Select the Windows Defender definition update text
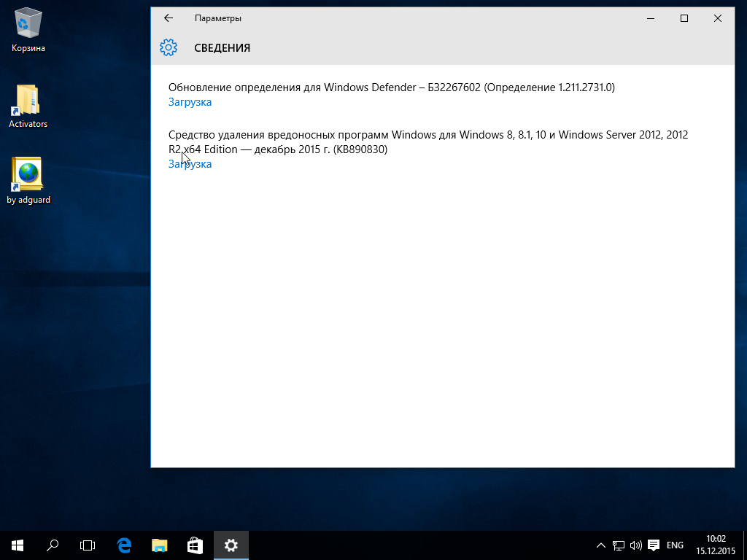 point(392,87)
